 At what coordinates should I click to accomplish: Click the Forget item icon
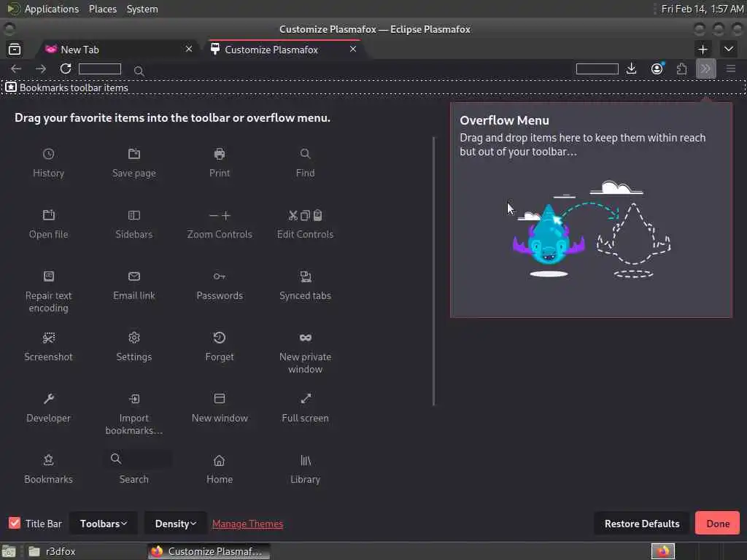219,338
